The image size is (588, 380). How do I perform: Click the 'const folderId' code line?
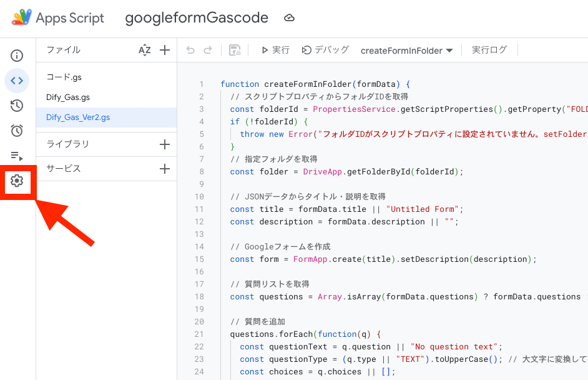tap(409, 109)
